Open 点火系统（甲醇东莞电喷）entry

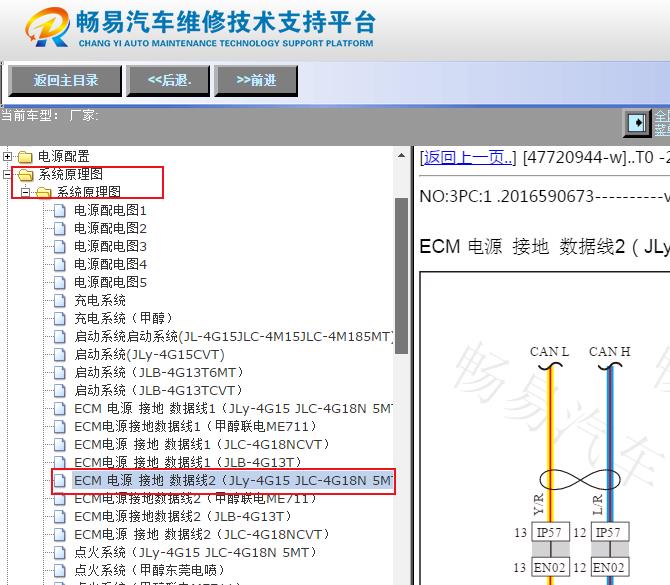[x=149, y=570]
